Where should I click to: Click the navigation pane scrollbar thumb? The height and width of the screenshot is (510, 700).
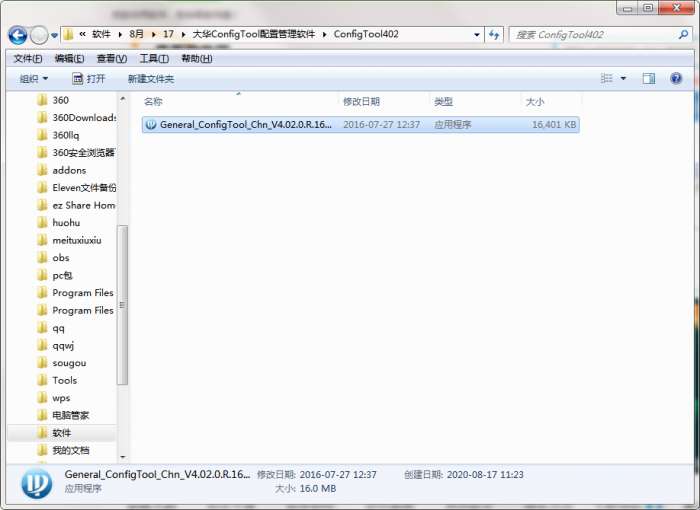(x=122, y=305)
